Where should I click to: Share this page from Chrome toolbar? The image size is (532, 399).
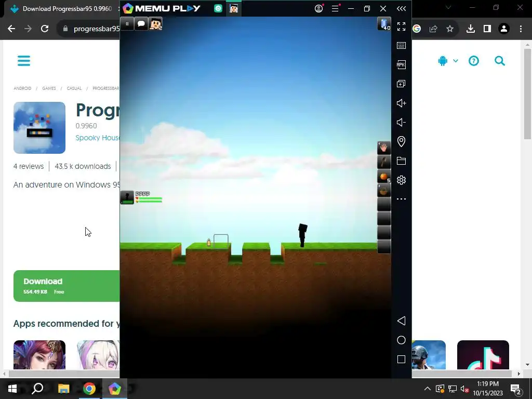[433, 29]
